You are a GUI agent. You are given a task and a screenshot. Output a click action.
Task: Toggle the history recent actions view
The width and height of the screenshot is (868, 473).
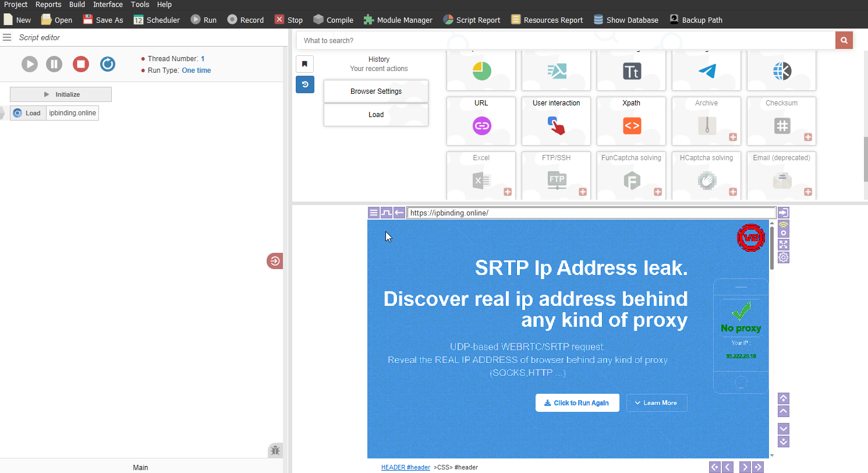[304, 84]
